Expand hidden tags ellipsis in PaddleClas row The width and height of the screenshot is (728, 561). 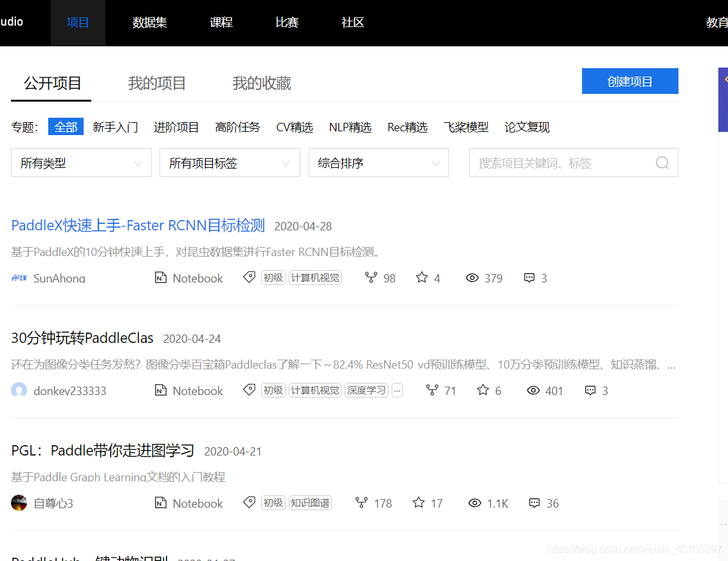[x=397, y=390]
